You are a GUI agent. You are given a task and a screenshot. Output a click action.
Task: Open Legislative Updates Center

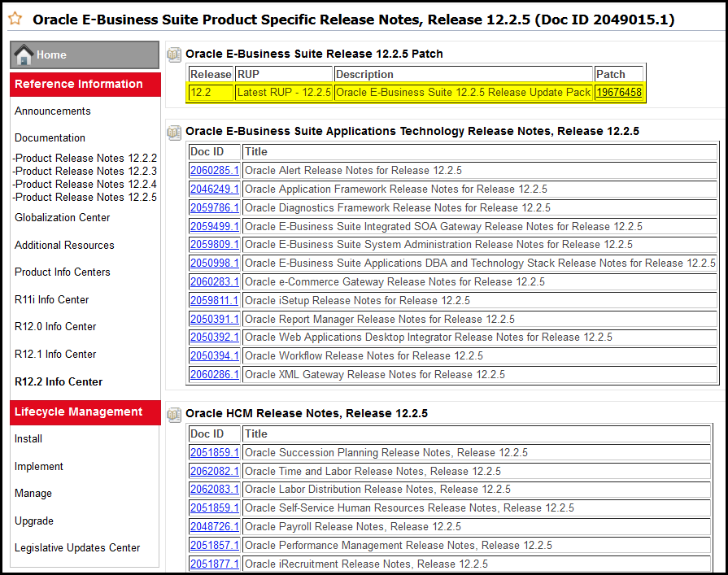pyautogui.click(x=77, y=547)
